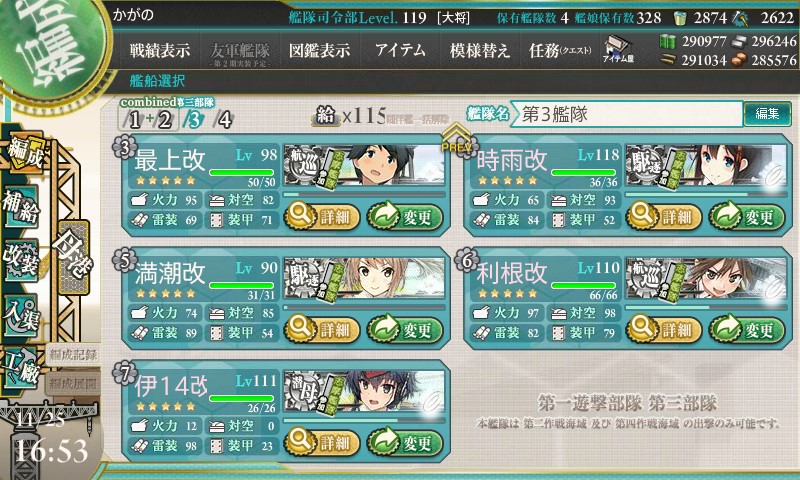Click 変更 button for 伊14改
The height and width of the screenshot is (480, 800).
click(x=405, y=442)
